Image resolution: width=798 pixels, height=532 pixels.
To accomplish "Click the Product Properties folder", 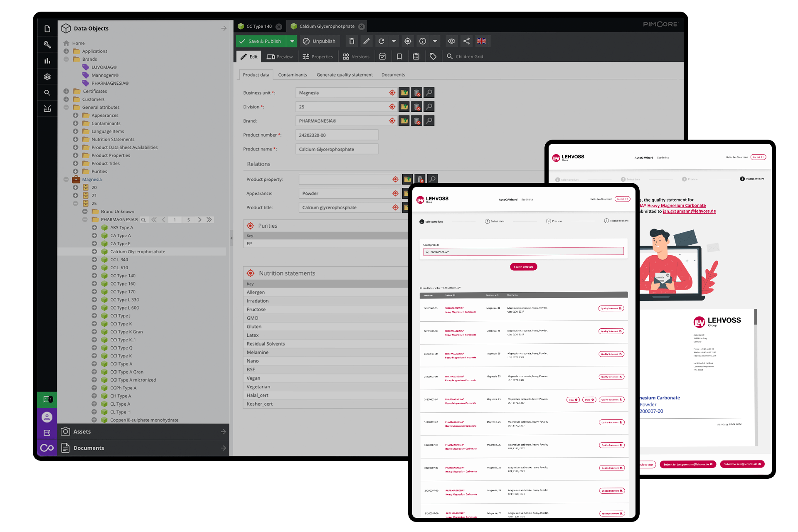I will pos(111,155).
